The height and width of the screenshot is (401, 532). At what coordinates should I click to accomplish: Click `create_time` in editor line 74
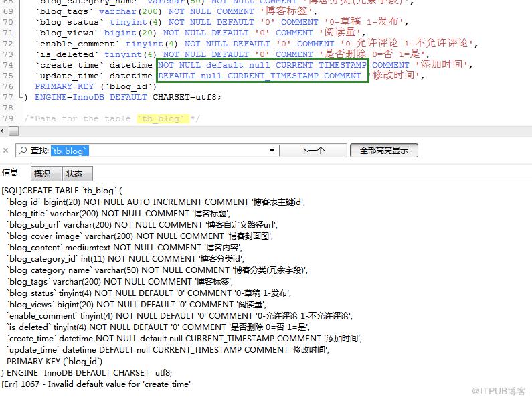pos(70,65)
